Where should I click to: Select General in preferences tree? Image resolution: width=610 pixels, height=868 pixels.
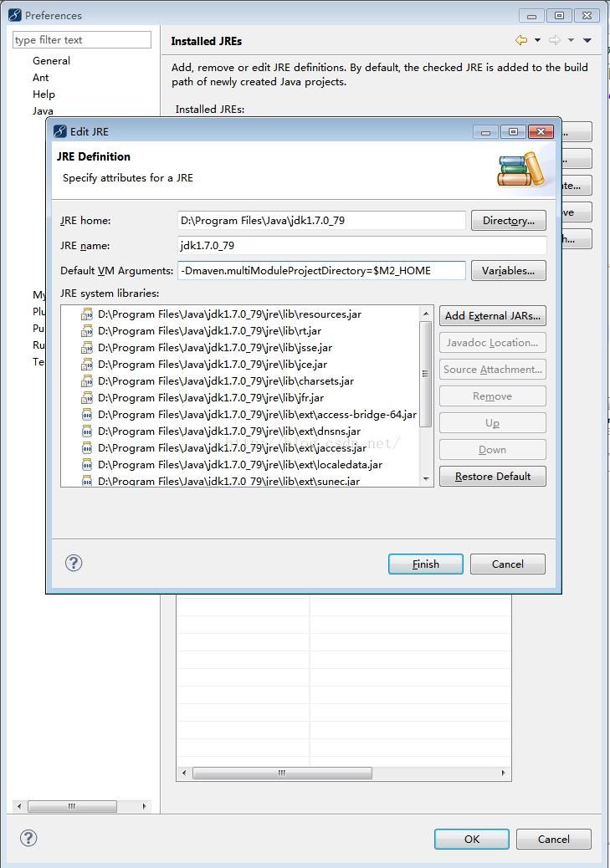click(x=52, y=61)
